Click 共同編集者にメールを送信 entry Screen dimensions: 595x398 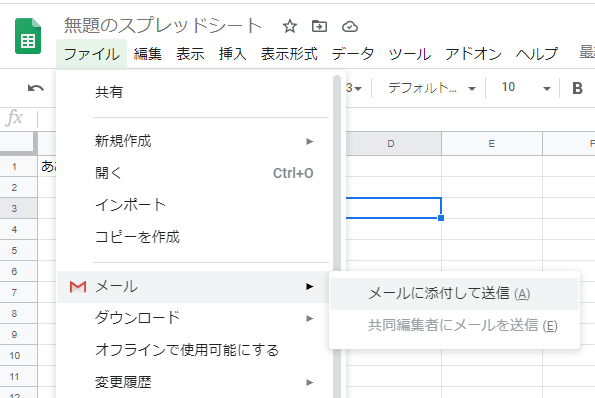click(454, 326)
